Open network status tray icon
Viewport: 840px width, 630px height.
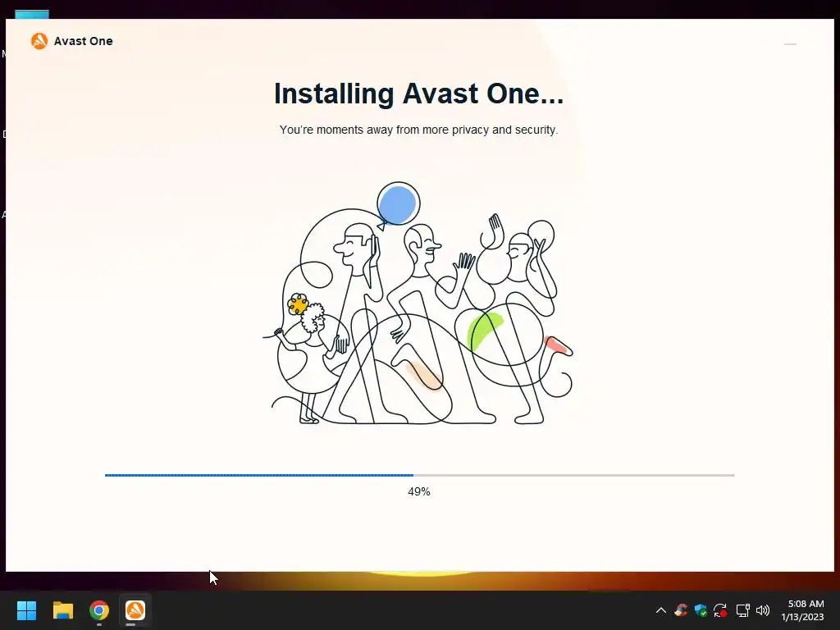tap(742, 610)
